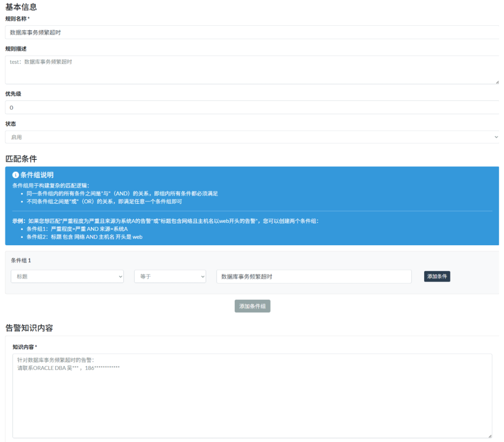The image size is (504, 442).
Task: Click the 规则名称 input field
Action: [252, 33]
